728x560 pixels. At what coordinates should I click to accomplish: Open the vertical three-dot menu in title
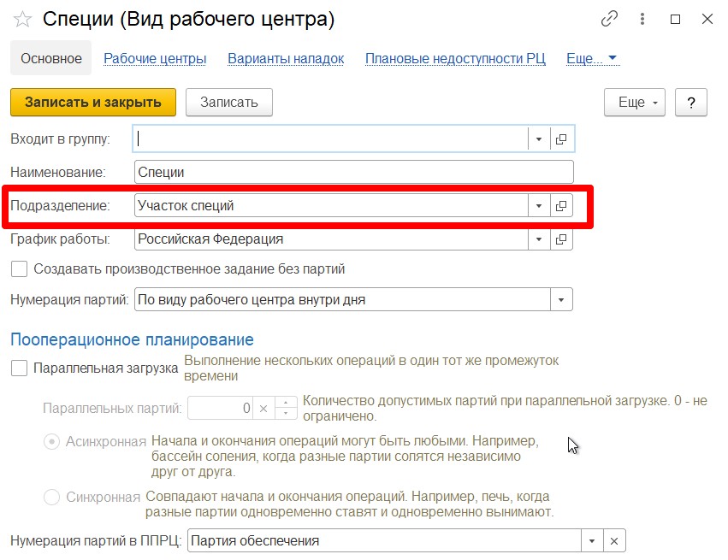(643, 19)
